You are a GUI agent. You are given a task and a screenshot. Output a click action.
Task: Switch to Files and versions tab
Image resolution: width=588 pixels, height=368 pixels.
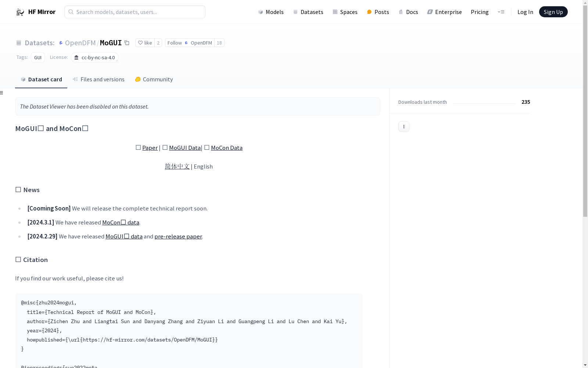click(98, 79)
